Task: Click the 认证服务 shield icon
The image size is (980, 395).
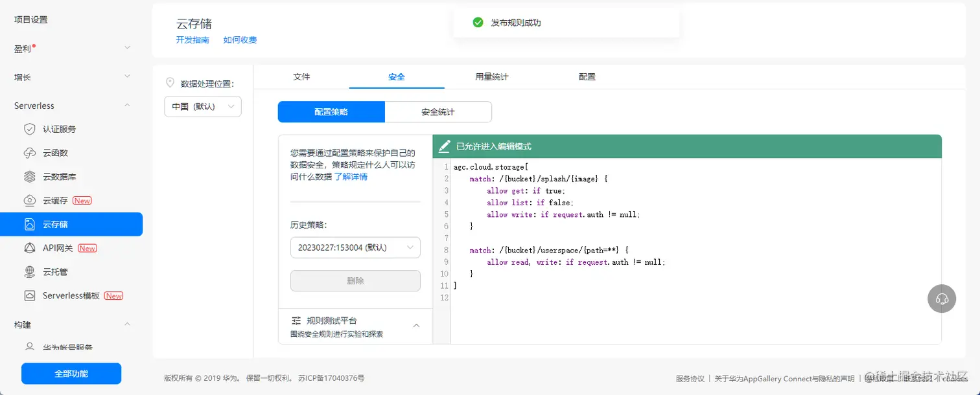Action: [29, 129]
